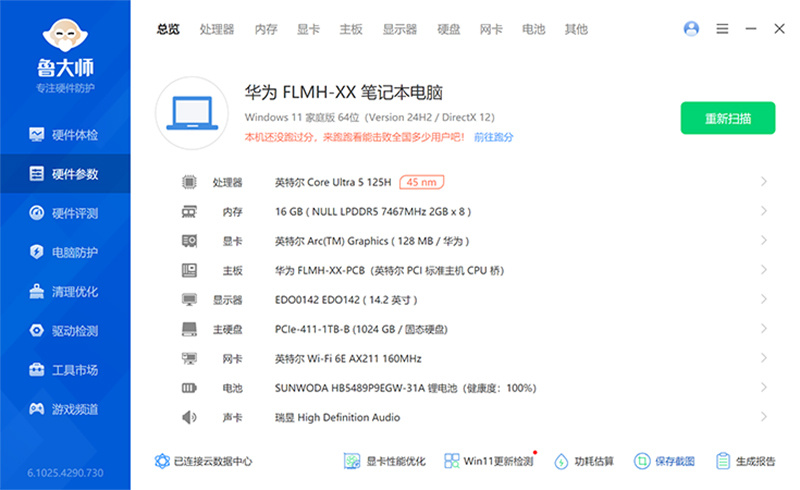Click the cloud data center status icon

point(162,461)
